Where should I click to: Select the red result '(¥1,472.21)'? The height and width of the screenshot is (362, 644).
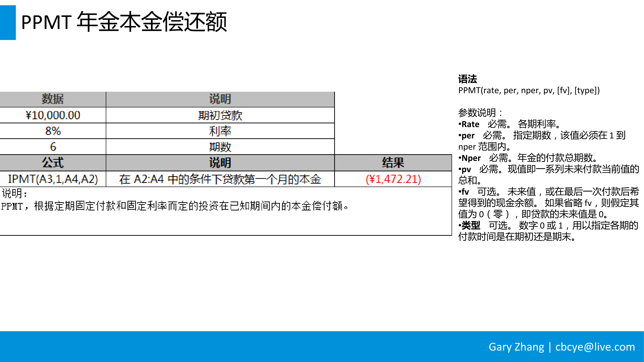pos(393,179)
